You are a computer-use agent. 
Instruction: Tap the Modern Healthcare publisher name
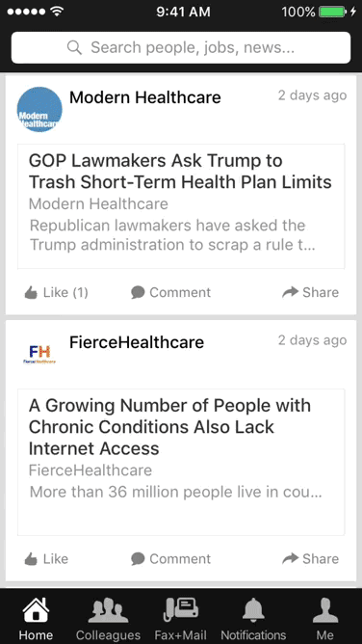pos(145,97)
